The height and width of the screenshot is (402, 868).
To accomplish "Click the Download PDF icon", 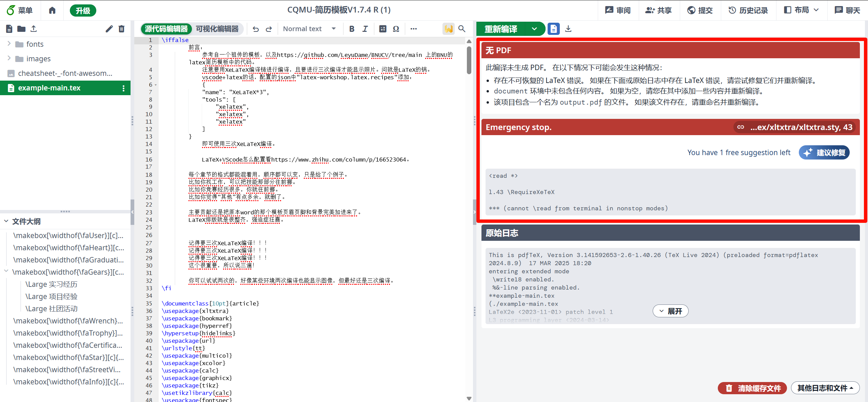I will 568,29.
